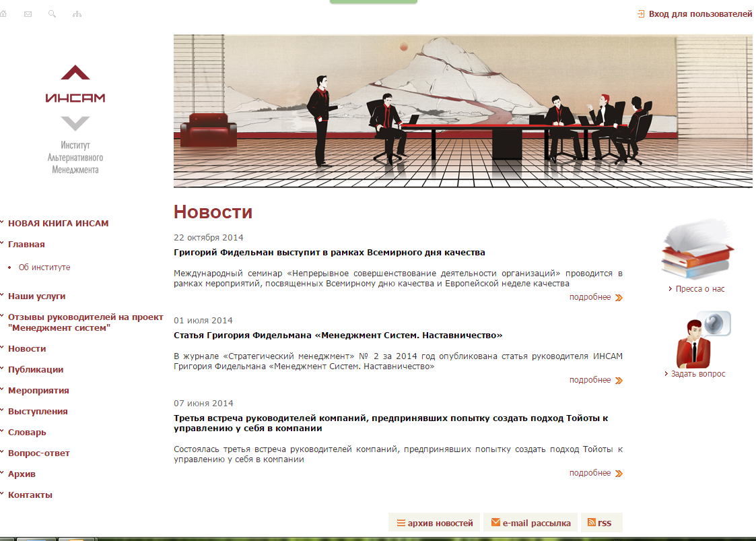This screenshot has width=756, height=541.
Task: Open Об институте submenu item
Action: click(x=44, y=267)
